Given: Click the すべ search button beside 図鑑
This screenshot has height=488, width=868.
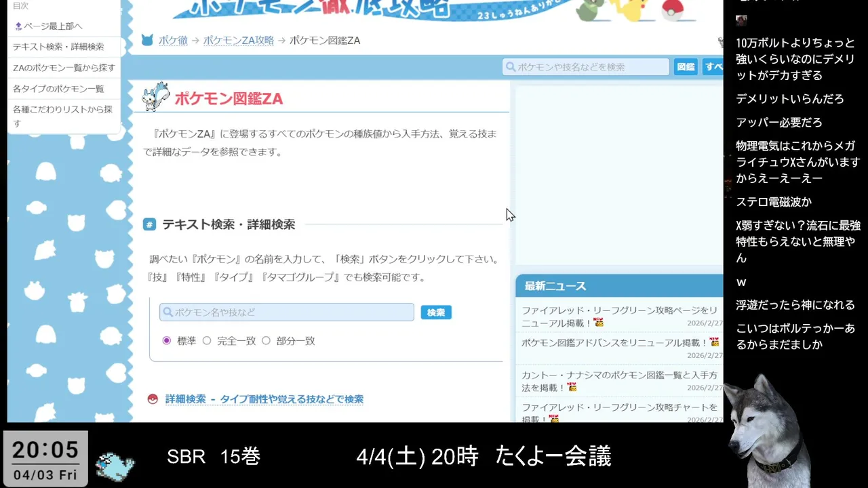Looking at the screenshot, I should point(713,67).
